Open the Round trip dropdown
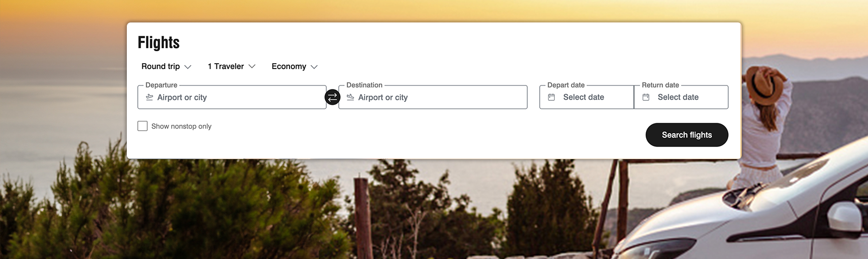The width and height of the screenshot is (868, 259). 166,66
